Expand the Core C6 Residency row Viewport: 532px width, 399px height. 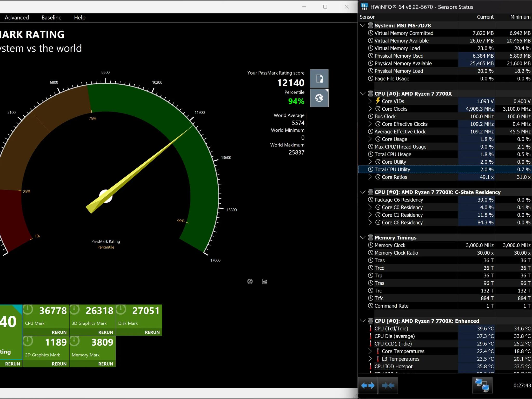point(370,222)
